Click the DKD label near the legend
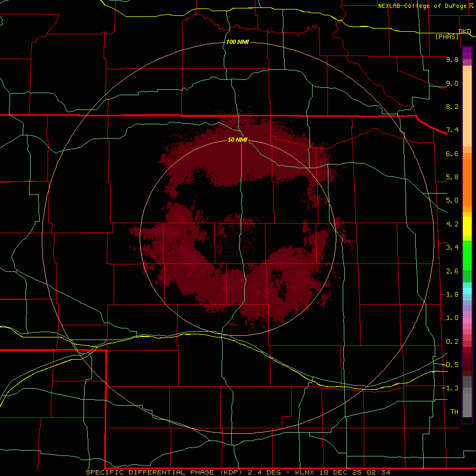 coord(465,31)
